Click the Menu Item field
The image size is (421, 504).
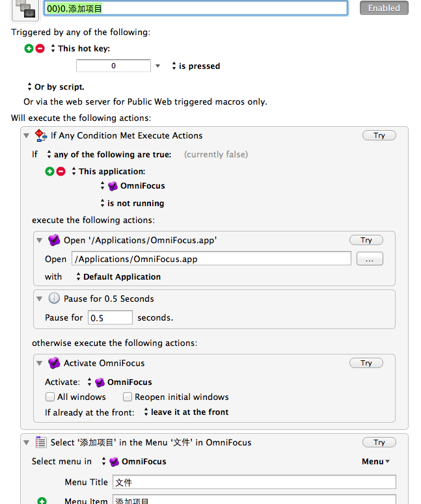[x=254, y=499]
